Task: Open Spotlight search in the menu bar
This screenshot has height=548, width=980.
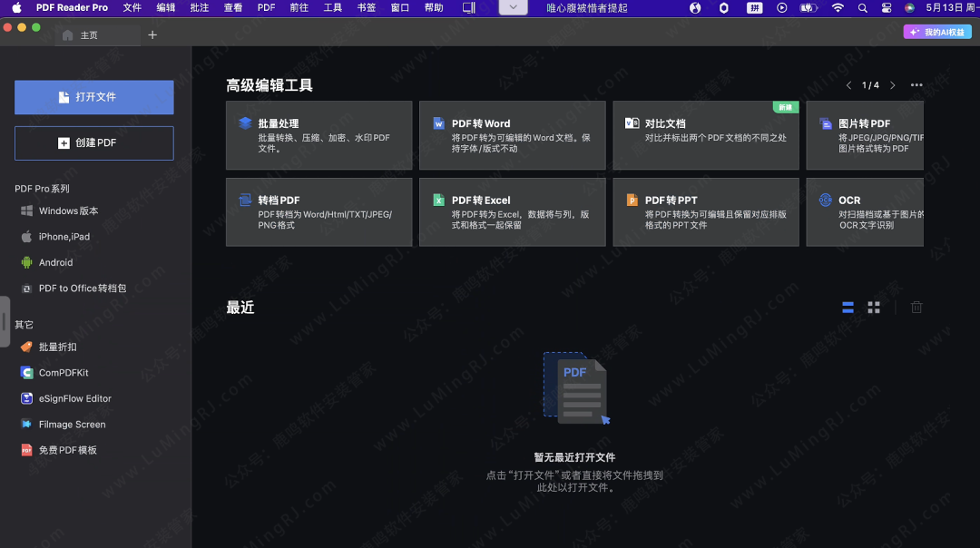Action: pos(862,8)
